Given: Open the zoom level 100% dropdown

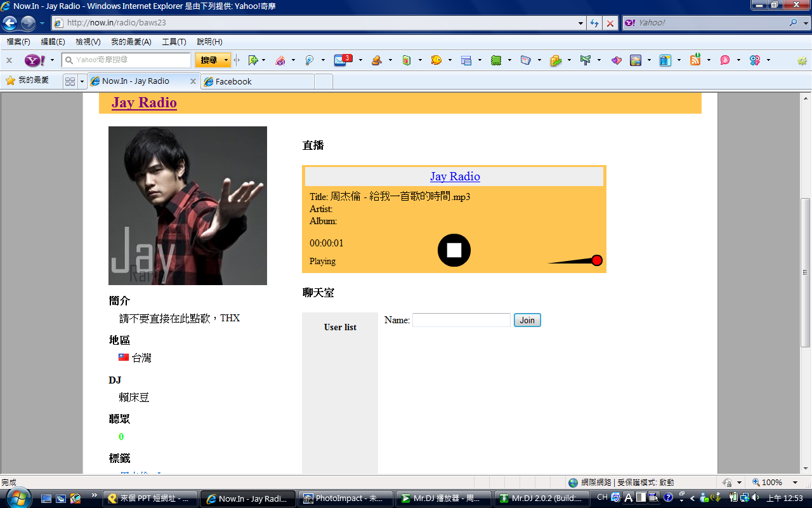Looking at the screenshot, I should click(x=796, y=483).
